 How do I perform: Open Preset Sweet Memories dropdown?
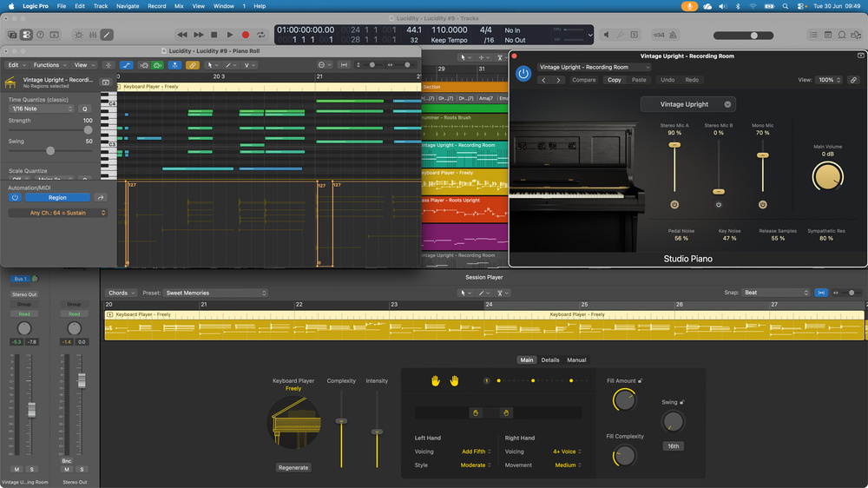click(216, 293)
